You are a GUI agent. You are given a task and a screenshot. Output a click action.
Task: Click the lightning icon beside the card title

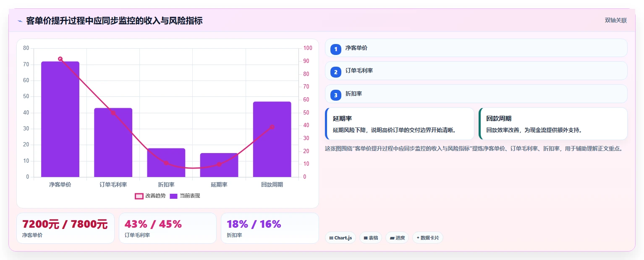[x=20, y=21]
